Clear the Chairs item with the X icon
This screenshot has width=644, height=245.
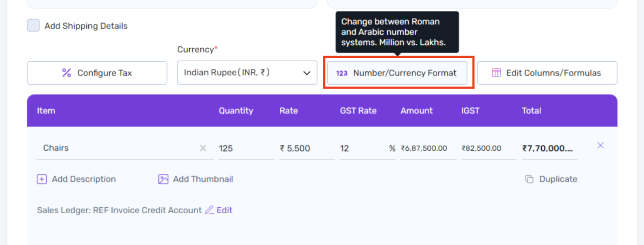pos(203,148)
